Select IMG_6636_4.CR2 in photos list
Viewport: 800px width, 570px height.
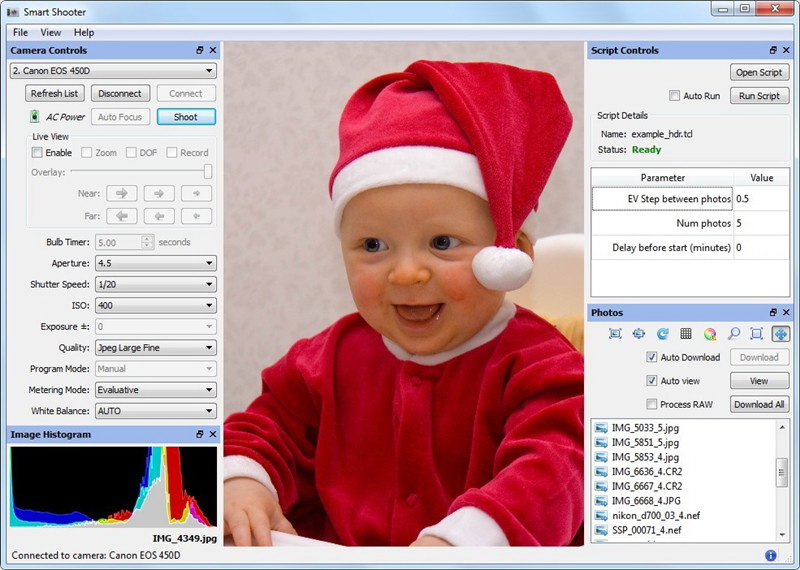[x=647, y=472]
